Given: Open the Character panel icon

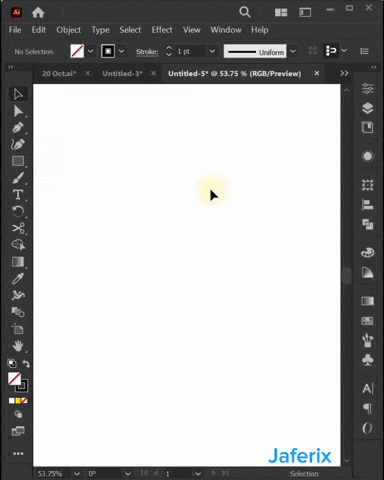Looking at the screenshot, I should (368, 389).
